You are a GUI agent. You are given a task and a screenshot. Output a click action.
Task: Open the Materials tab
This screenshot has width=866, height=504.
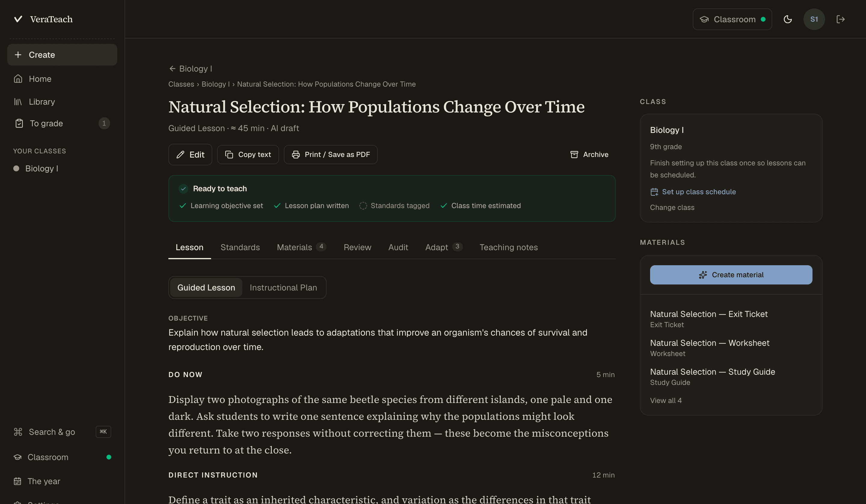coord(301,247)
